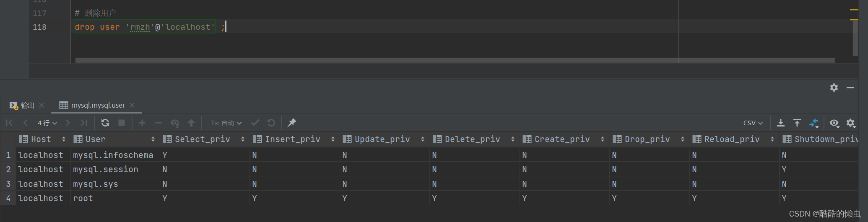Open result table settings gear
Viewport: 868px width, 222px height.
851,123
